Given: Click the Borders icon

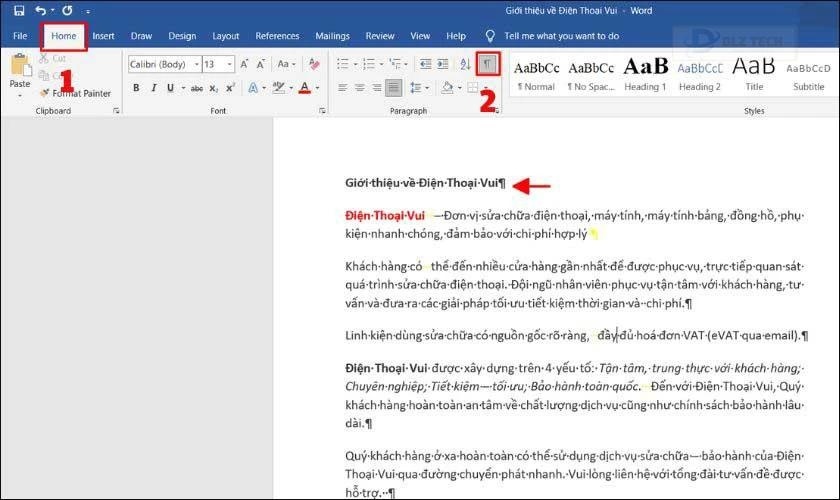Looking at the screenshot, I should pos(472,87).
